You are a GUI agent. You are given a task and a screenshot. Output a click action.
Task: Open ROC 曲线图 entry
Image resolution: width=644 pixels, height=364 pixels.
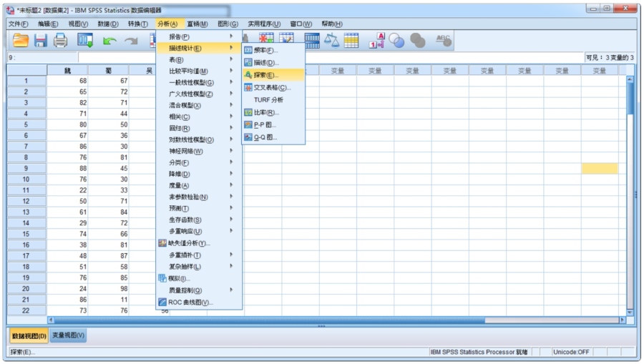click(x=199, y=302)
